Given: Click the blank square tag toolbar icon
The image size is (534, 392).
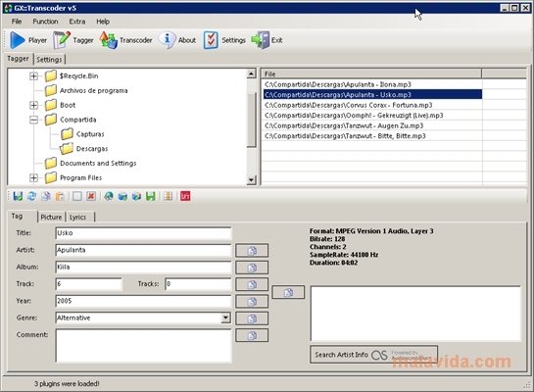Looking at the screenshot, I should [x=77, y=196].
